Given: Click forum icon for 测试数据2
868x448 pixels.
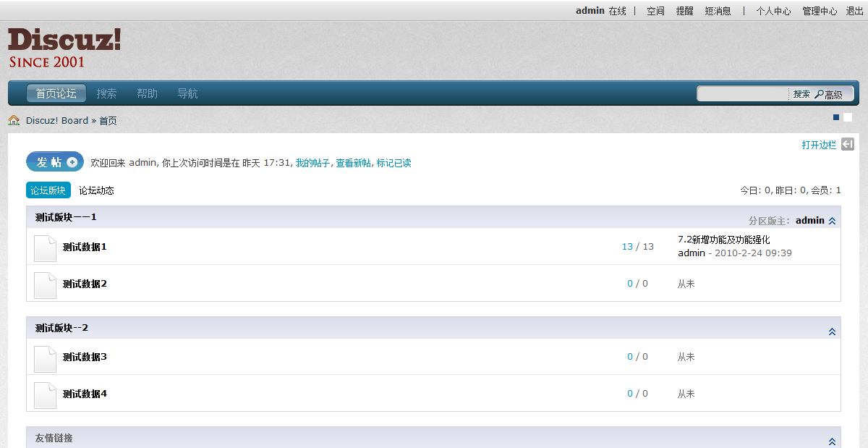Looking at the screenshot, I should coord(45,285).
